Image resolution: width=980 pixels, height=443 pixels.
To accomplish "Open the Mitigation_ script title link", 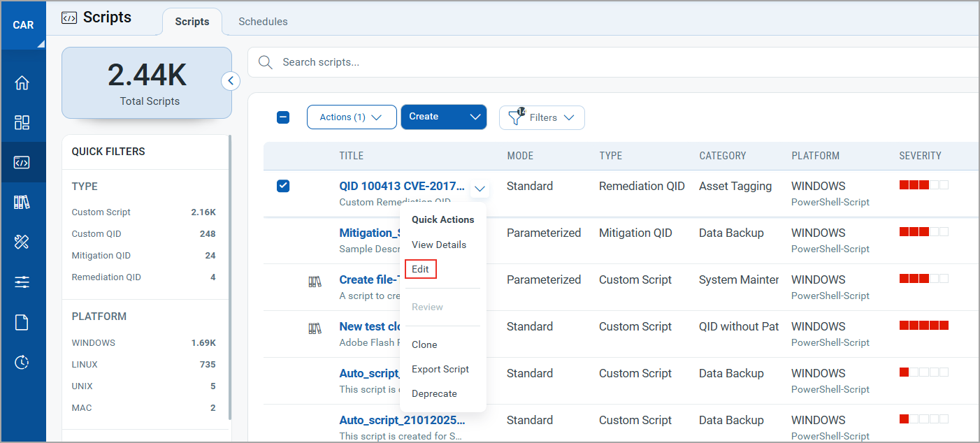I will [x=369, y=233].
